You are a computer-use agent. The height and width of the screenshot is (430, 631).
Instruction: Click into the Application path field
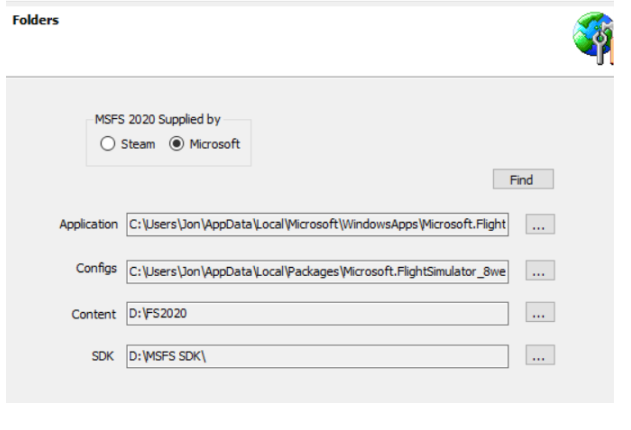point(318,224)
